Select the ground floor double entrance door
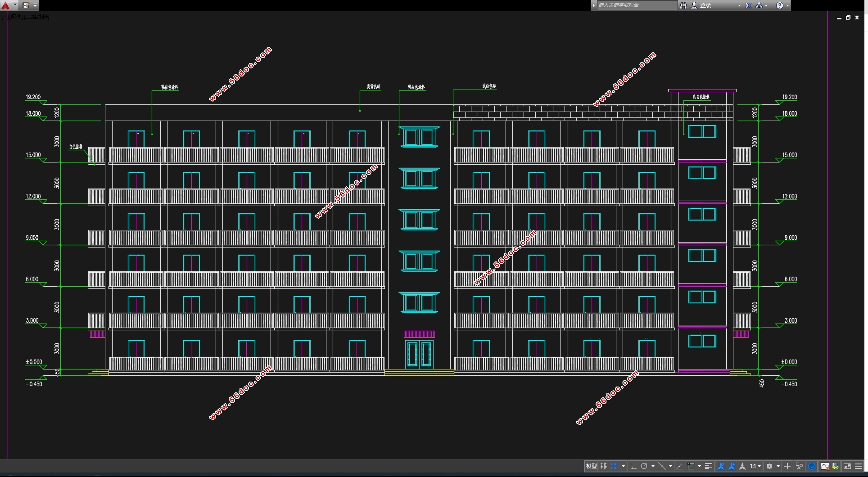The width and height of the screenshot is (868, 477). tap(419, 354)
